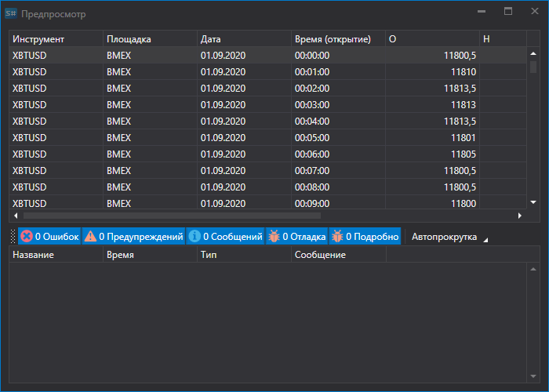Select the time cell 00:04:00

pyautogui.click(x=339, y=121)
